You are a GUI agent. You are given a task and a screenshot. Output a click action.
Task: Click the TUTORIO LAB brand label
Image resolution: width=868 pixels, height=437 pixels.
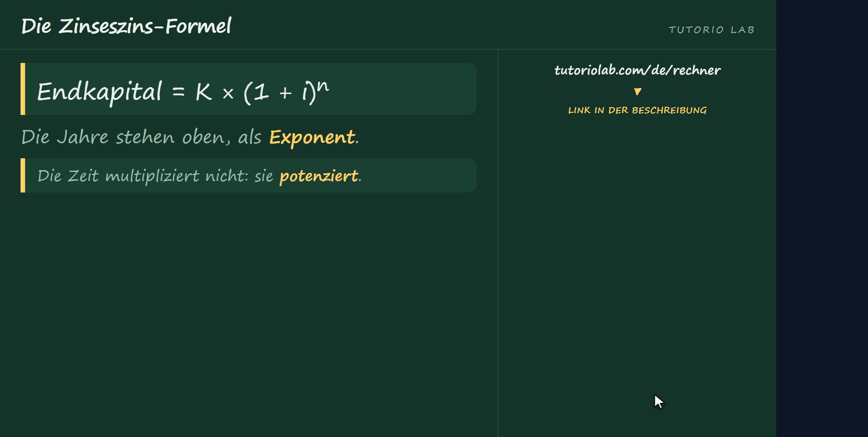(712, 30)
